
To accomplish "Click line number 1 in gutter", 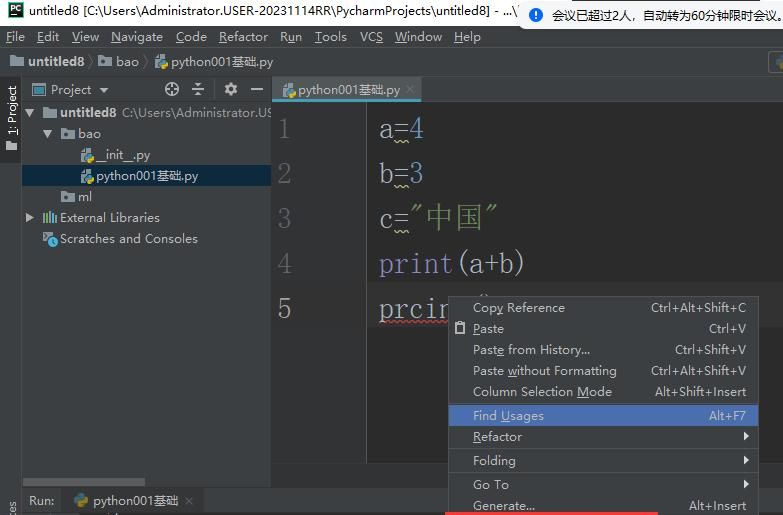I will [284, 129].
